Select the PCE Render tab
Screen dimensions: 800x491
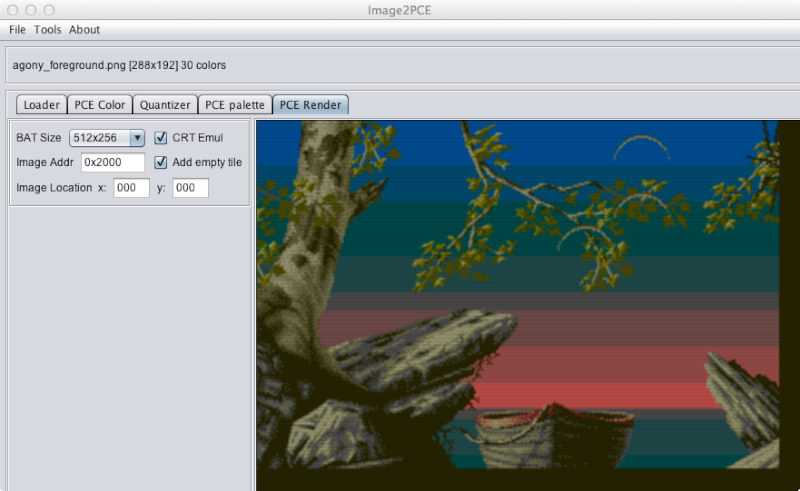click(310, 105)
